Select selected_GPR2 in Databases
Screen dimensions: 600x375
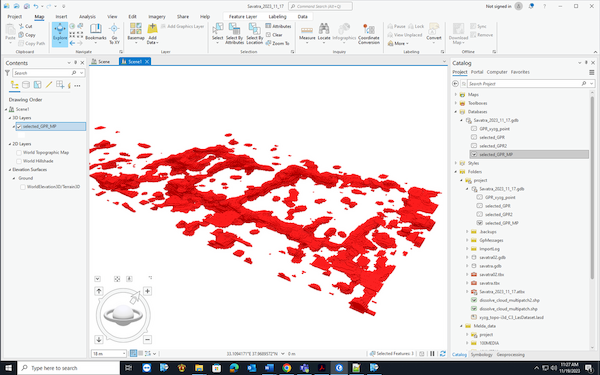tap(493, 146)
